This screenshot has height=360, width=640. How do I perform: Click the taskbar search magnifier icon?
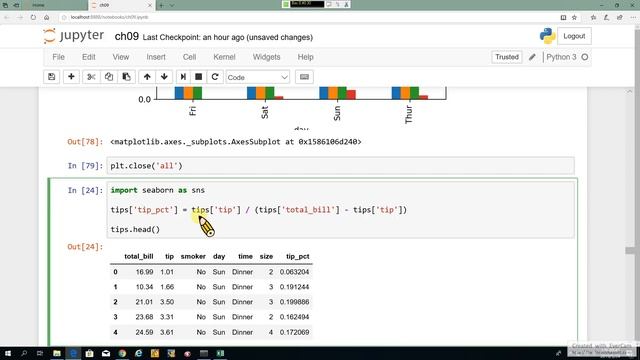pos(24,353)
